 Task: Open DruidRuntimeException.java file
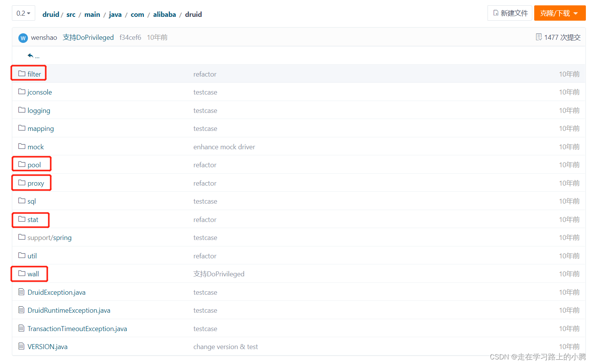(69, 310)
